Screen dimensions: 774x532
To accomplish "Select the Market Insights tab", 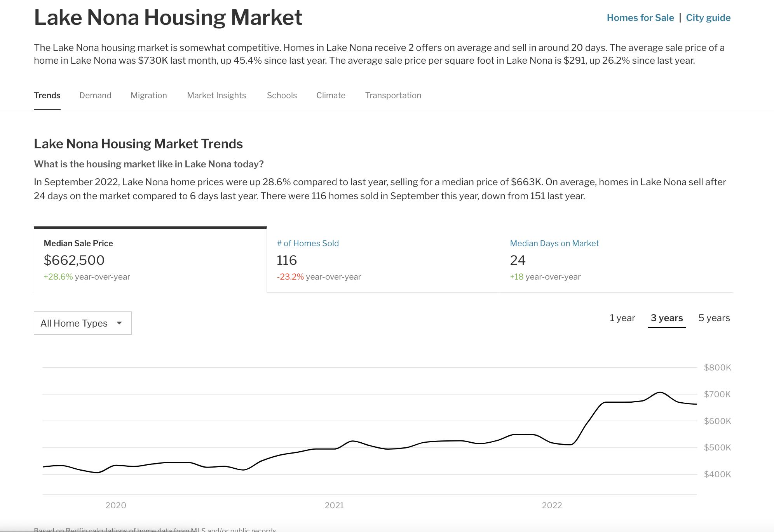I will [216, 96].
